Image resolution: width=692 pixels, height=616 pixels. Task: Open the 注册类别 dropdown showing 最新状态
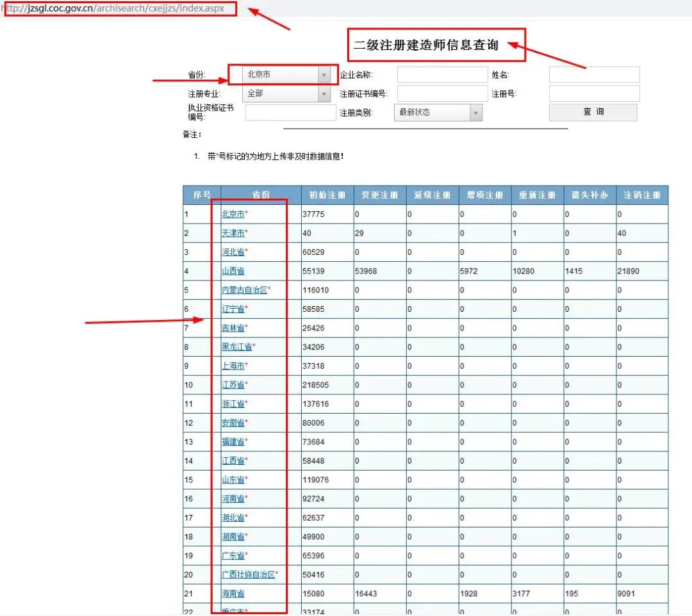click(x=438, y=113)
